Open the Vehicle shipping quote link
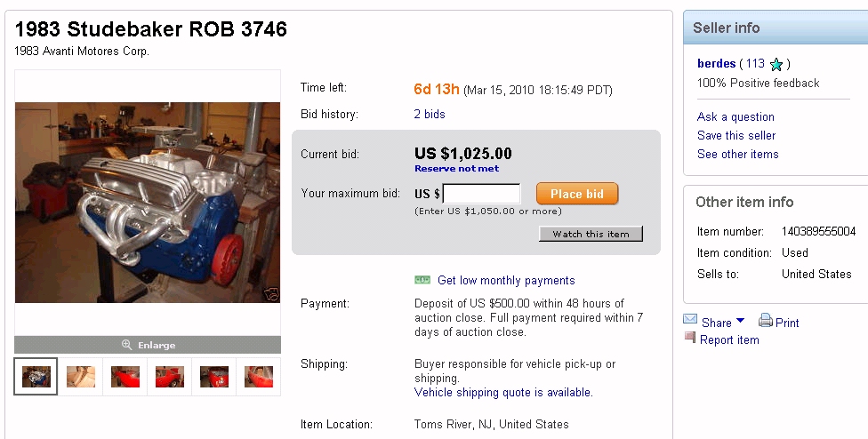This screenshot has height=439, width=868. point(503,392)
